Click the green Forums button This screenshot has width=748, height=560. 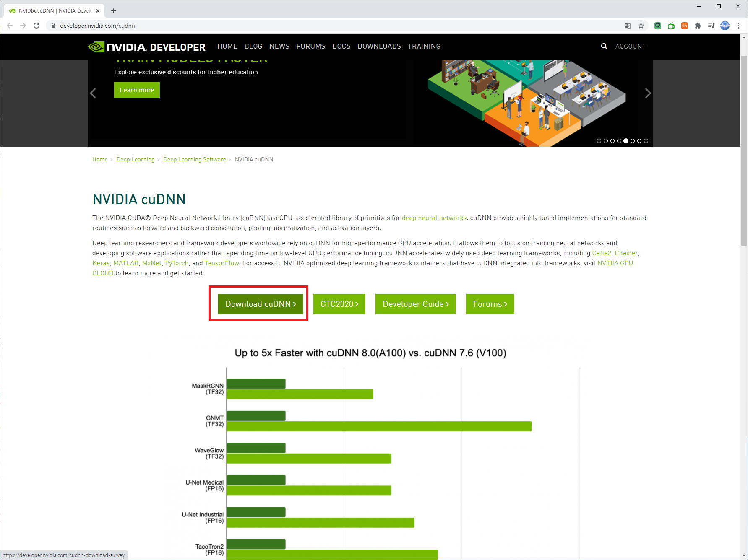point(490,304)
